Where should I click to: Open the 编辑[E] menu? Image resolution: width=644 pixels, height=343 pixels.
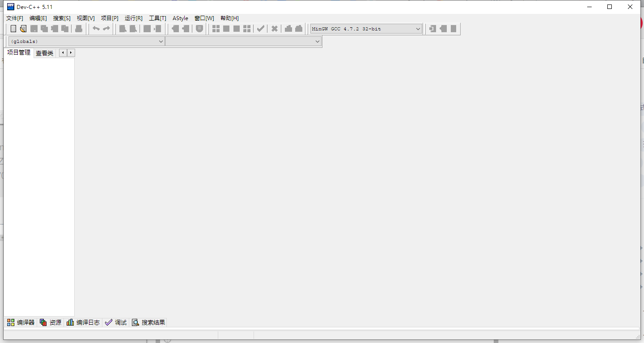coord(38,18)
